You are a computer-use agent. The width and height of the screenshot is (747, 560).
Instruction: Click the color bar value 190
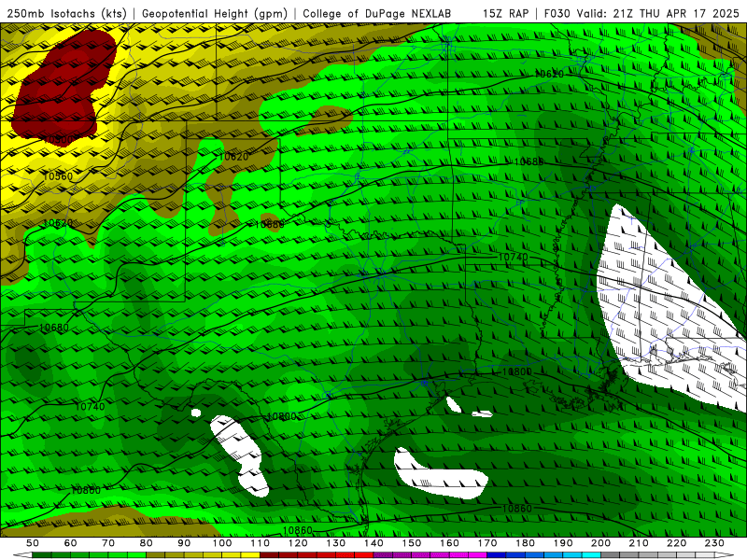[563, 543]
